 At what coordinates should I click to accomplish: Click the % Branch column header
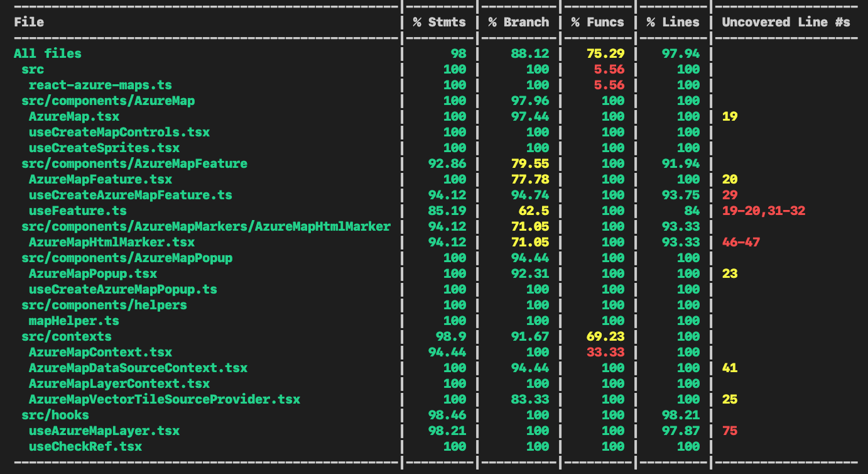click(x=519, y=22)
